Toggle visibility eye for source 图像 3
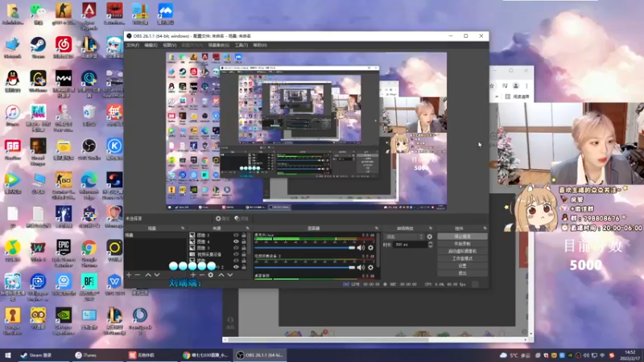This screenshot has height=362, width=644. pyautogui.click(x=236, y=248)
